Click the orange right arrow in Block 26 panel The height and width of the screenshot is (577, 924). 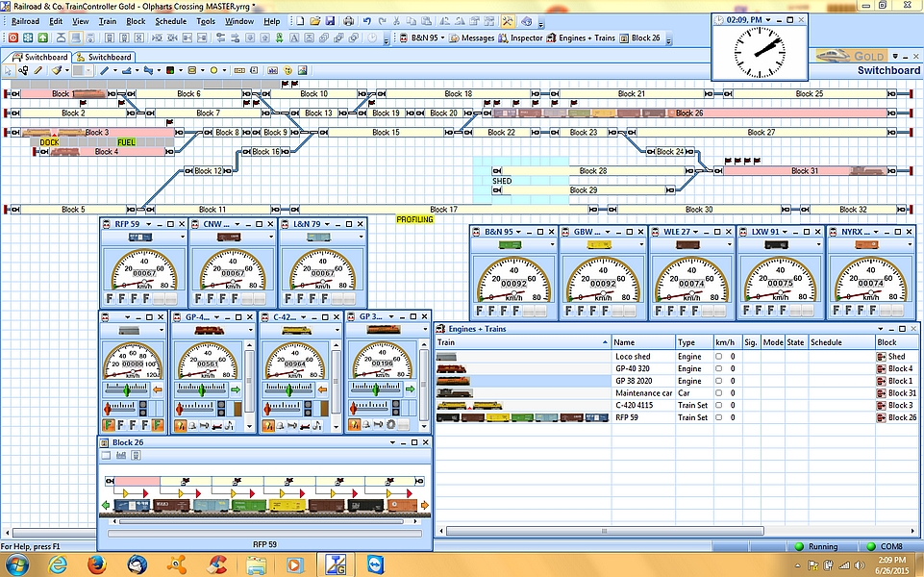(x=424, y=505)
